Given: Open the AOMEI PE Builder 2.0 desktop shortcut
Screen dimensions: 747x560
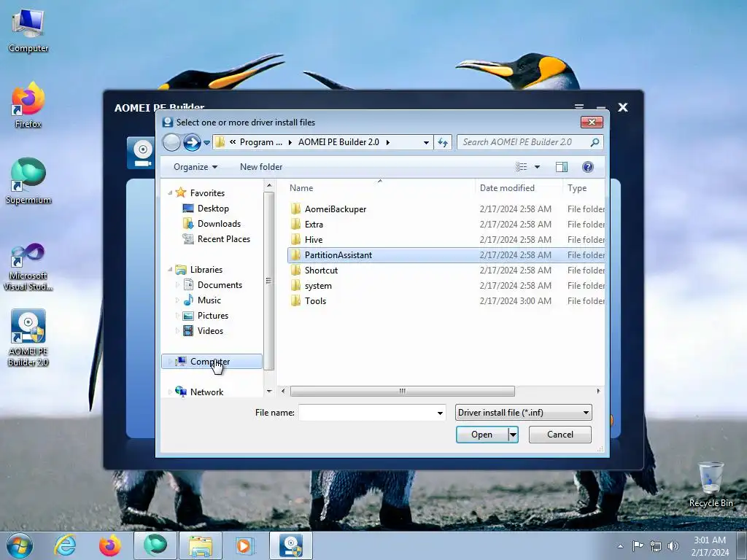Looking at the screenshot, I should coord(28,338).
